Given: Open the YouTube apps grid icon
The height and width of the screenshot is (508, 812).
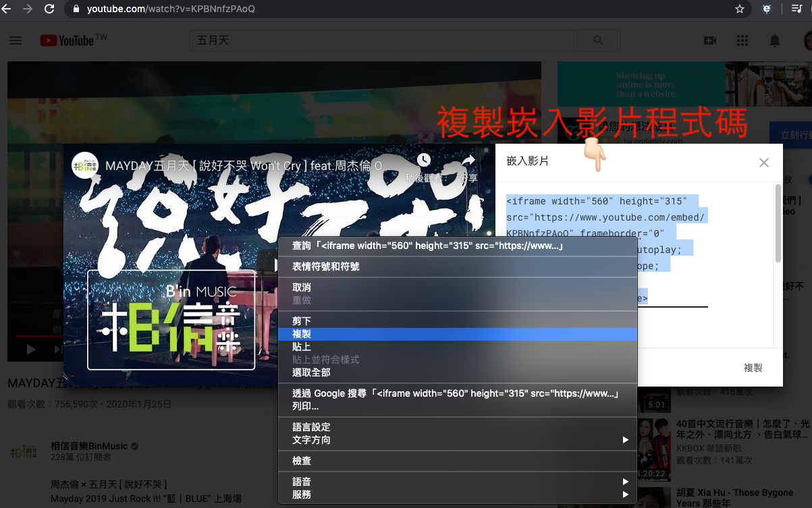Looking at the screenshot, I should pos(742,40).
